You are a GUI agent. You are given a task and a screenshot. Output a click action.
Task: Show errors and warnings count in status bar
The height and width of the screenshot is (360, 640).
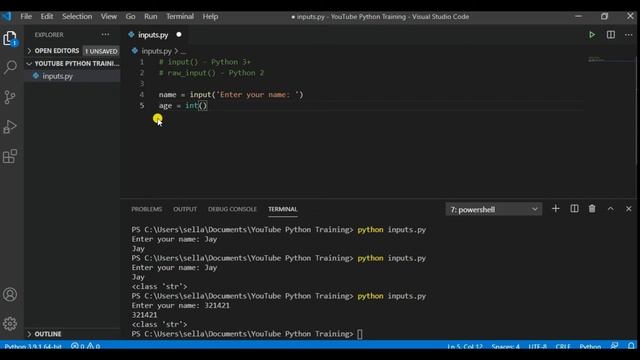(x=85, y=346)
